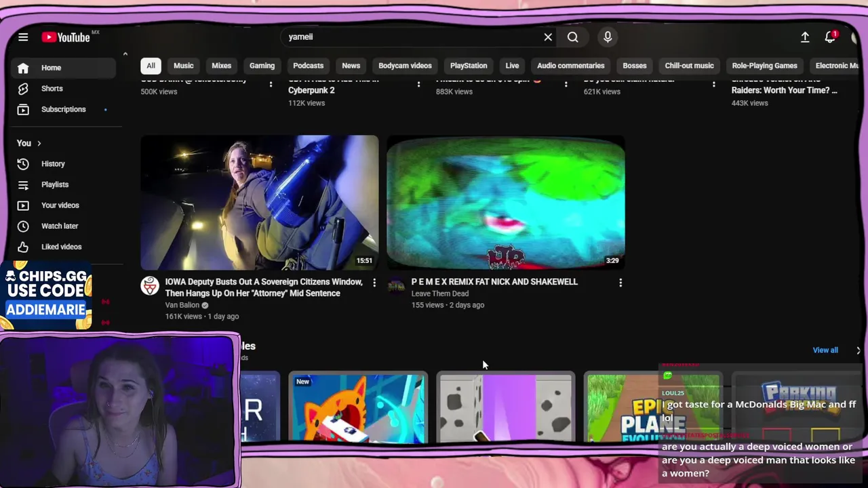The image size is (868, 488).
Task: Click the Home house icon
Action: click(x=23, y=68)
